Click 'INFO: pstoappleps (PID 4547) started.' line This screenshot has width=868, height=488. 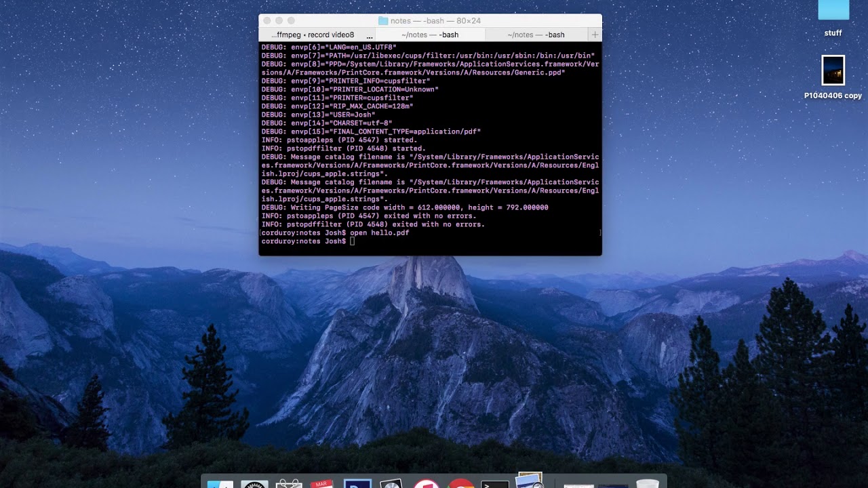pos(339,140)
